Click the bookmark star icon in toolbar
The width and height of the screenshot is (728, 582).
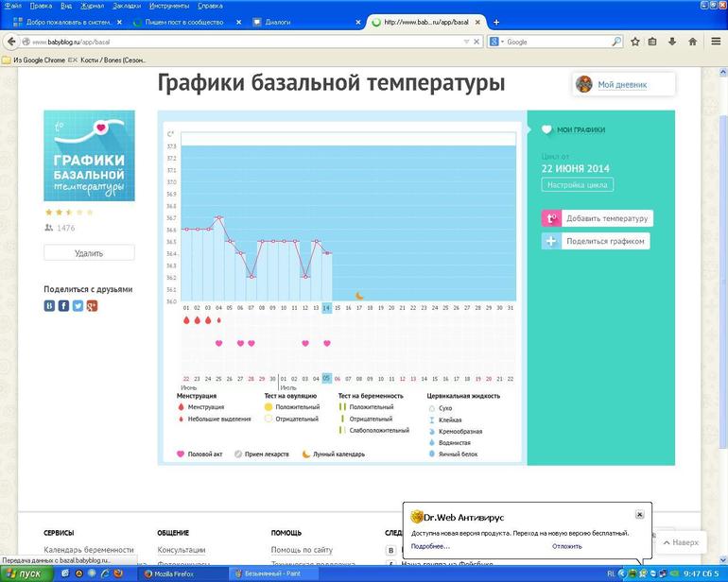pos(635,42)
